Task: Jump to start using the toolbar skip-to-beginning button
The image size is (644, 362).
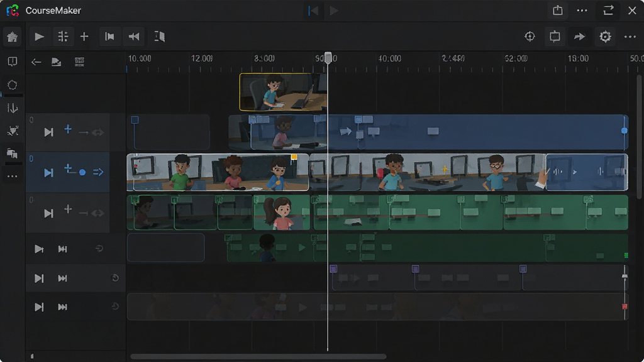Action: point(109,36)
